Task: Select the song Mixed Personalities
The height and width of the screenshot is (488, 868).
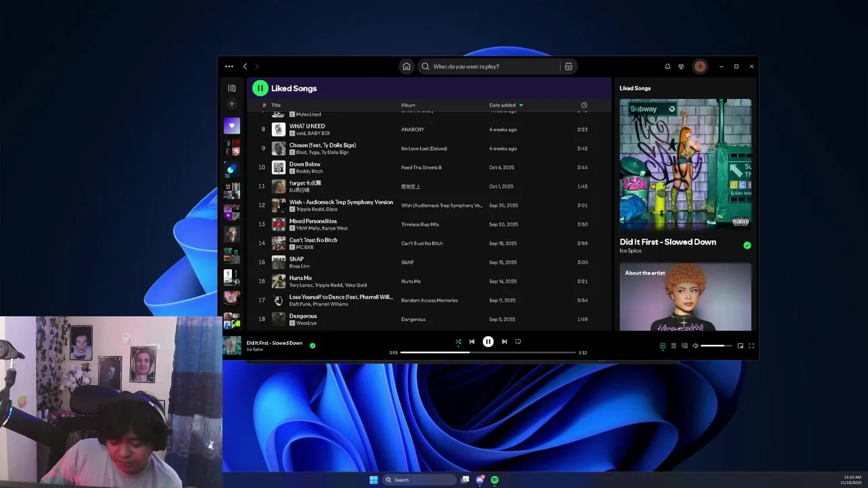Action: point(313,221)
